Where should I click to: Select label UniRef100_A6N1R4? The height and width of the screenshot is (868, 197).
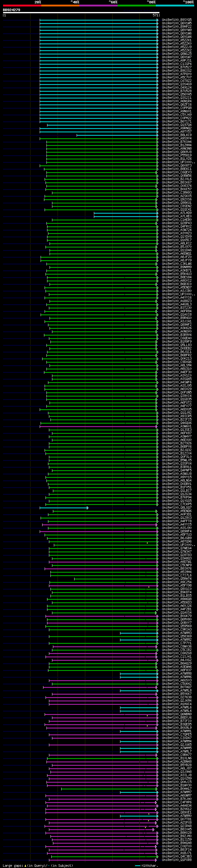coord(177,101)
